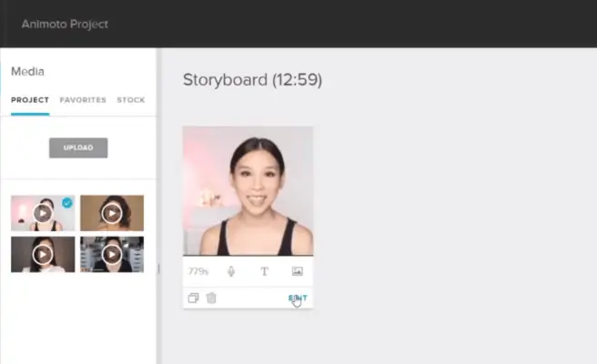Play the second media clip in top row
Image resolution: width=597 pixels, height=364 pixels.
tap(111, 213)
